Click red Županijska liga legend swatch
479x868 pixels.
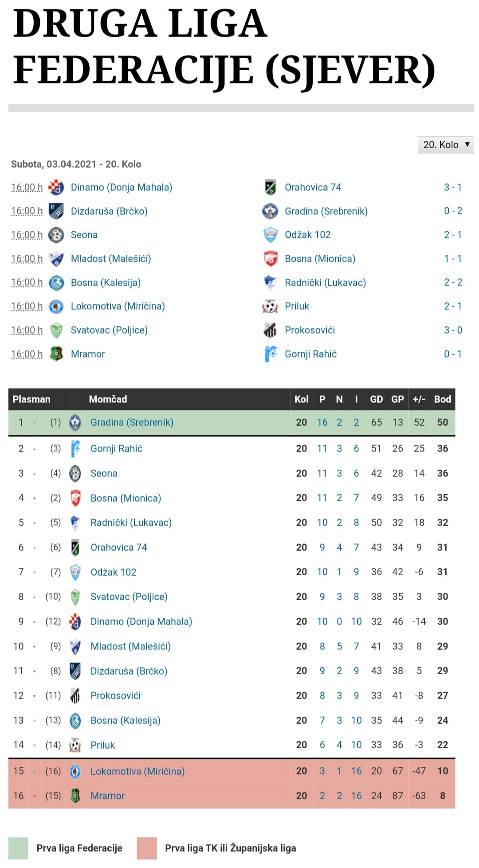pos(147,848)
